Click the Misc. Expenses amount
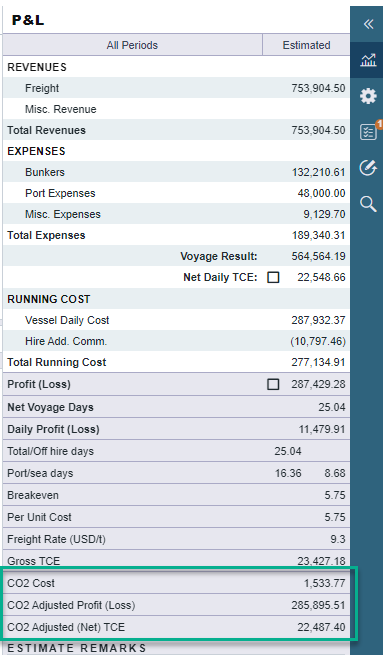Viewport: 383px width, 655px height. pyautogui.click(x=324, y=214)
